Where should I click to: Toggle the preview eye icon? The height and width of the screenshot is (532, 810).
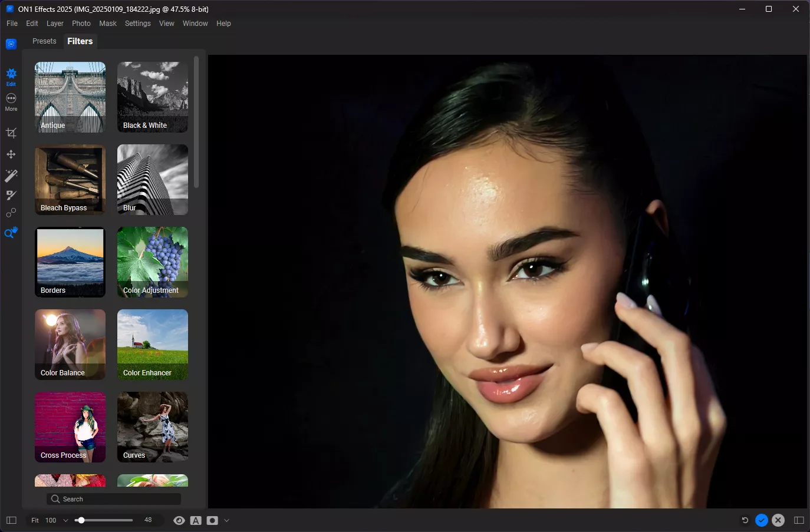[179, 520]
